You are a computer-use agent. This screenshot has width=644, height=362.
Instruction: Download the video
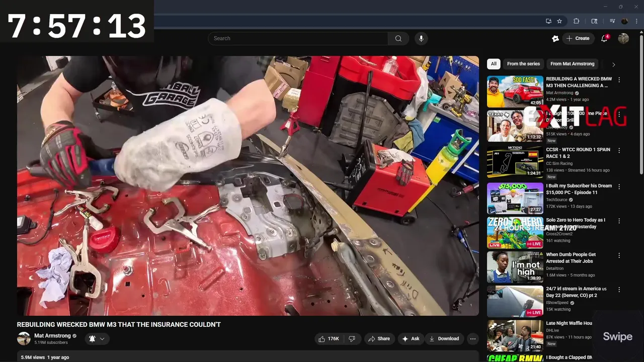point(444,339)
